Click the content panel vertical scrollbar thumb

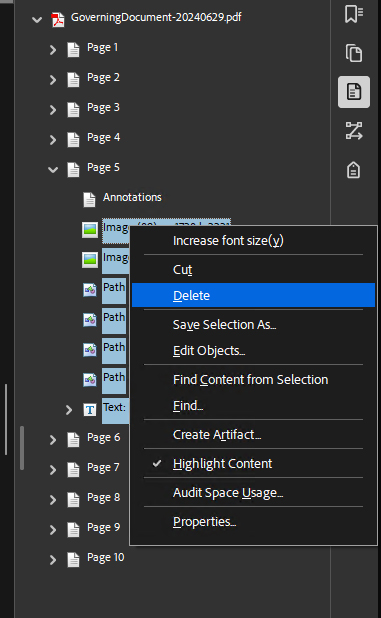coord(22,448)
